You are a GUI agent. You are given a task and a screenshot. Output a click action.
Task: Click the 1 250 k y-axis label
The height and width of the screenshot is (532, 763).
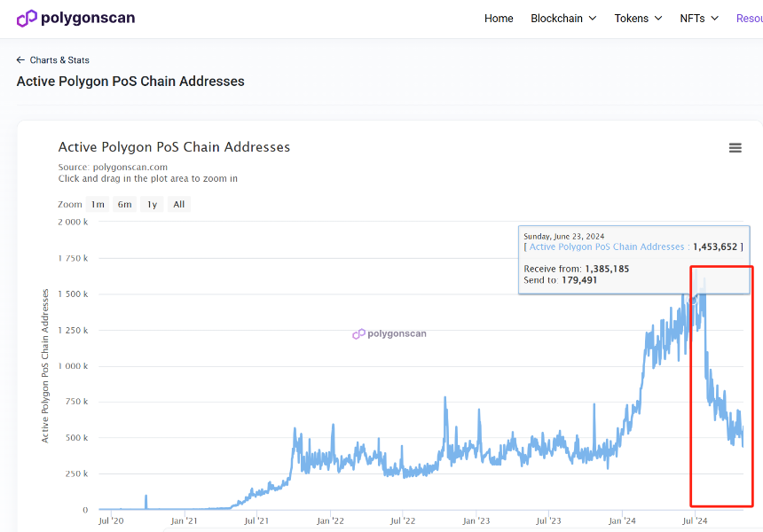pyautogui.click(x=73, y=330)
